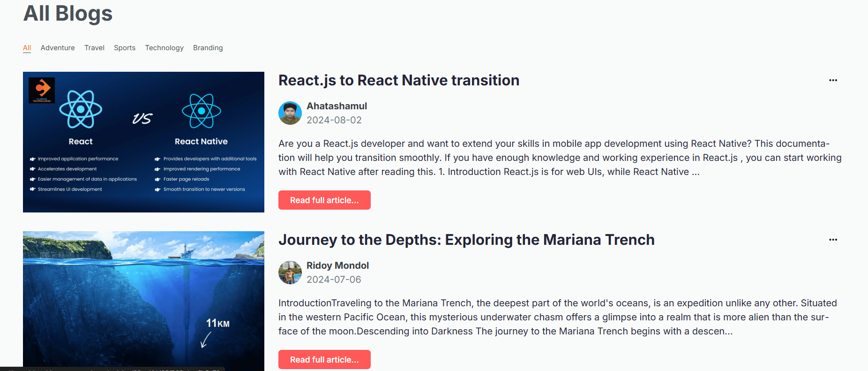Click author name Ridoy Mondol
Viewport: 868px width, 371px height.
[337, 265]
